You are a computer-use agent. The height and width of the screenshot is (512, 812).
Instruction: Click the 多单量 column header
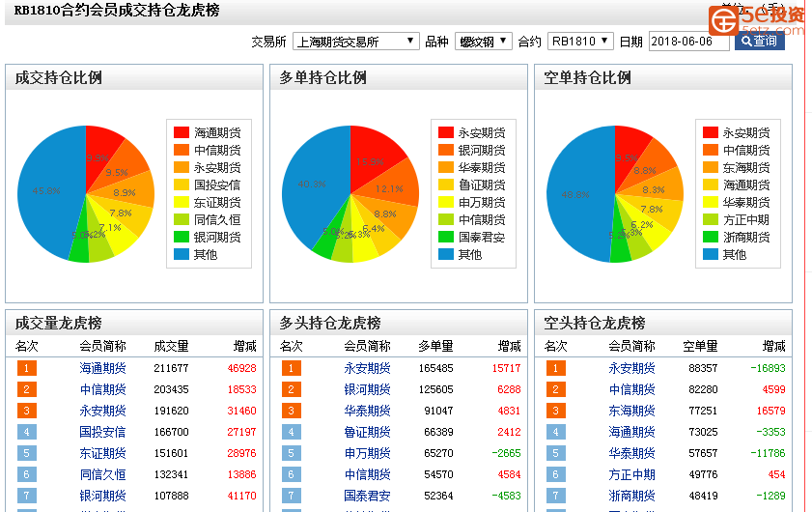436,346
